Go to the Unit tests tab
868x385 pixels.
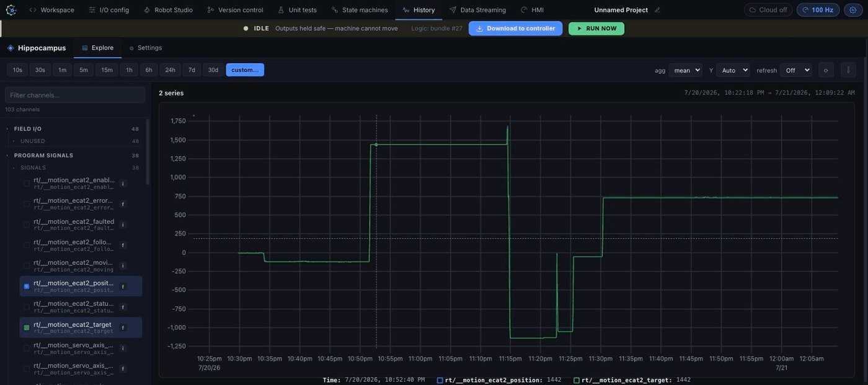(x=297, y=10)
